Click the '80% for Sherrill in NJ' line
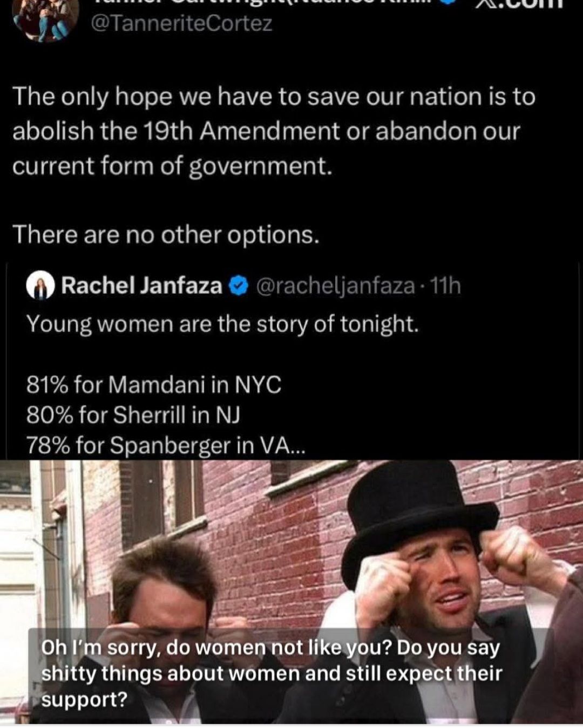 (133, 415)
